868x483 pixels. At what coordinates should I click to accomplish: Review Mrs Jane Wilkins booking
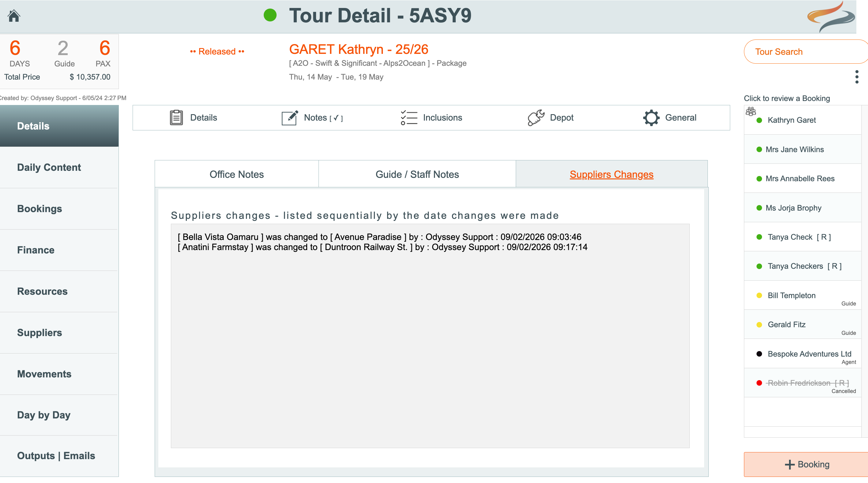[x=794, y=149]
